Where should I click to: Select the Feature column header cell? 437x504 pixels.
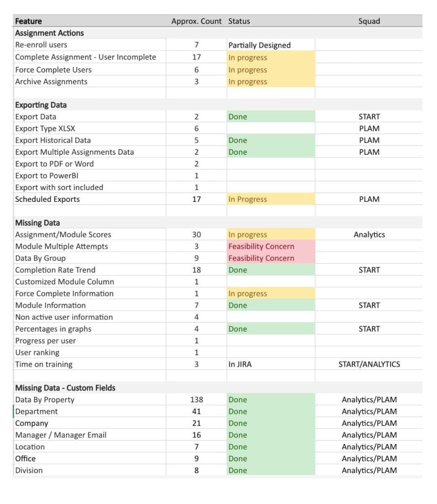tap(90, 21)
